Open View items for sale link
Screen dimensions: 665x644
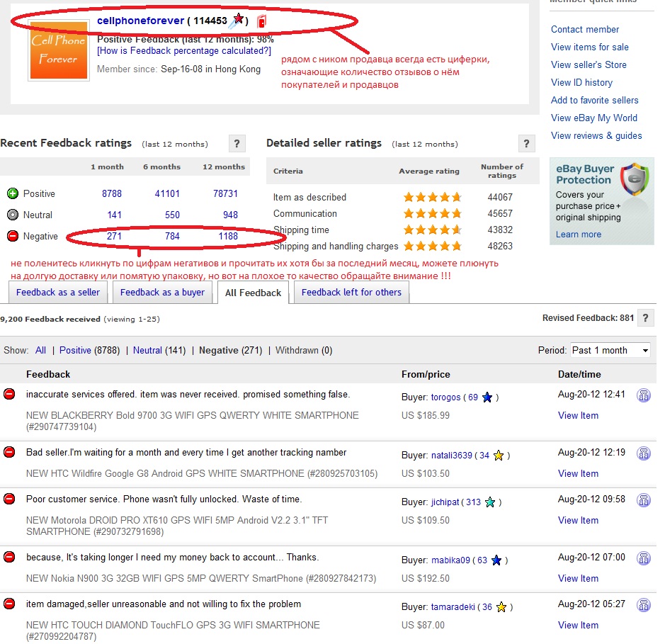point(590,47)
